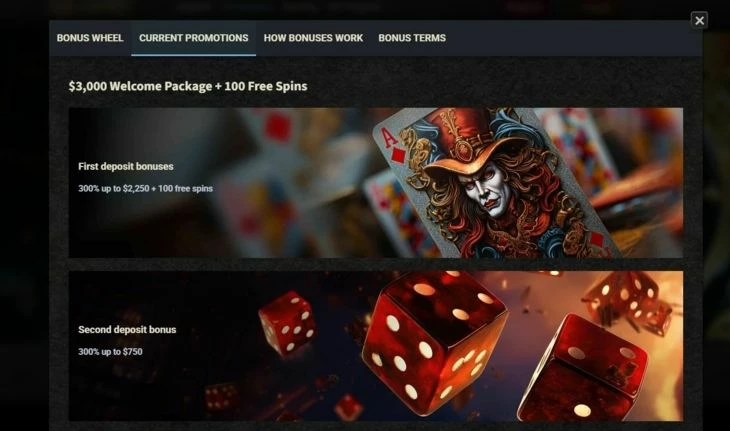Click the "300% up to $750" offer text
The height and width of the screenshot is (431, 730).
click(110, 352)
